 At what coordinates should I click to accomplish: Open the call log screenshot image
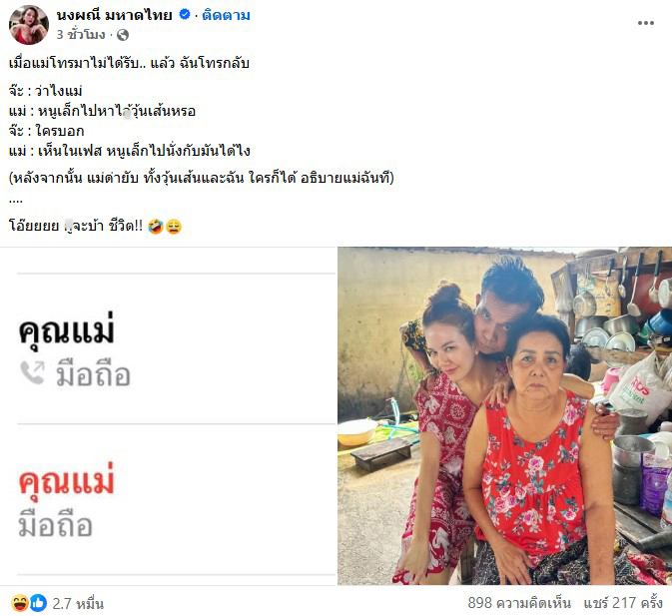[x=168, y=416]
